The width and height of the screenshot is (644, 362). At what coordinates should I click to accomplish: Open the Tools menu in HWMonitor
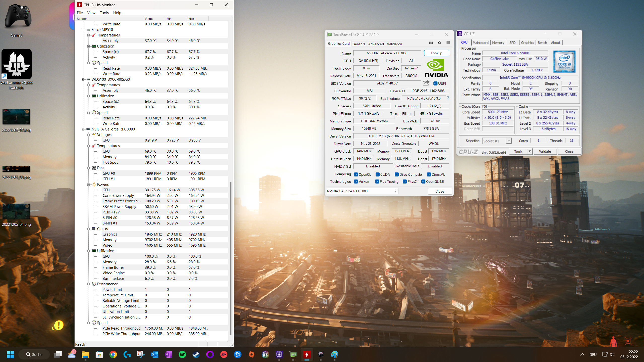[x=104, y=13]
